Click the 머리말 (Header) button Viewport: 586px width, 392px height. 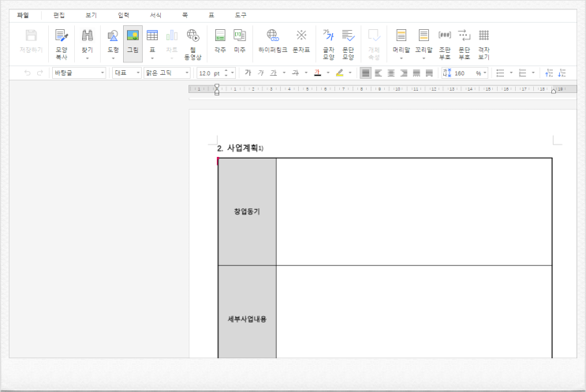pyautogui.click(x=401, y=41)
